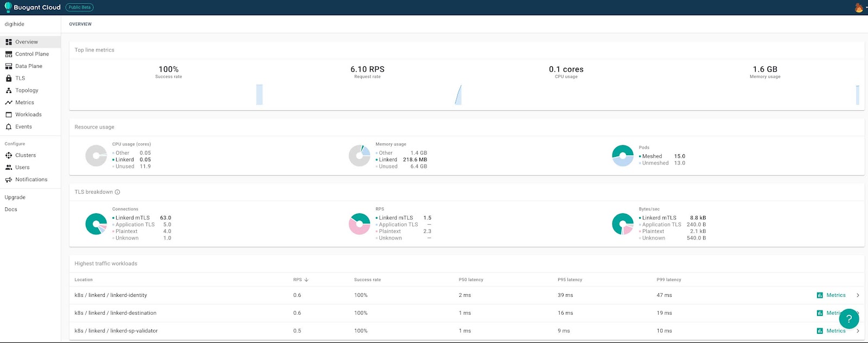The height and width of the screenshot is (343, 868).
Task: Click the success rate sparkline bar
Action: pyautogui.click(x=259, y=94)
